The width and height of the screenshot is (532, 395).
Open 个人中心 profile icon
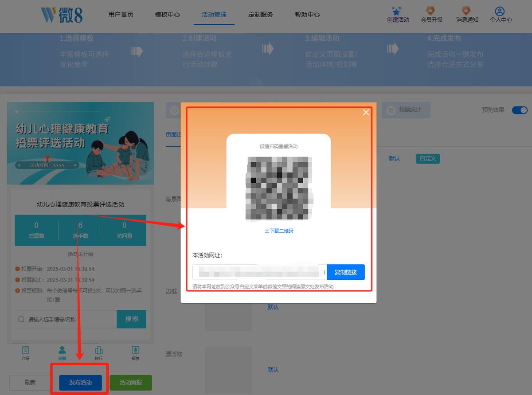pyautogui.click(x=500, y=11)
